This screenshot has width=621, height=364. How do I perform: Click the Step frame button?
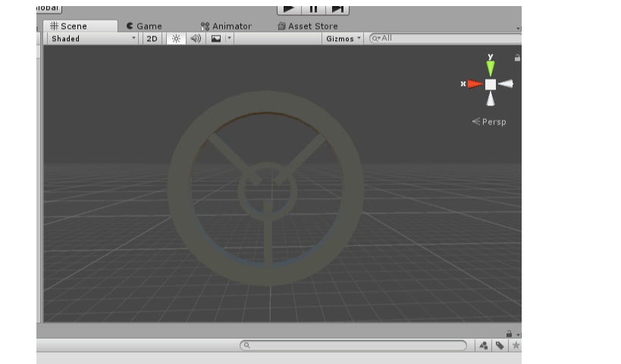[337, 10]
